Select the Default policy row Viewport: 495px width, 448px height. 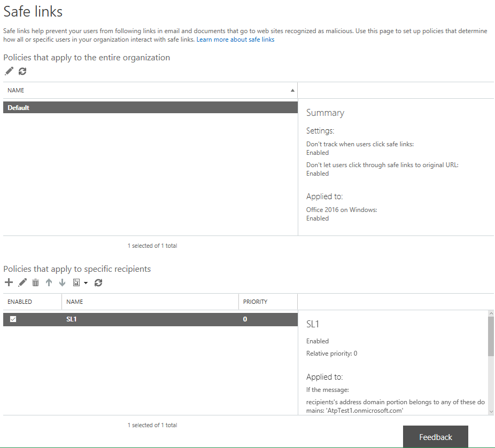[x=150, y=107]
